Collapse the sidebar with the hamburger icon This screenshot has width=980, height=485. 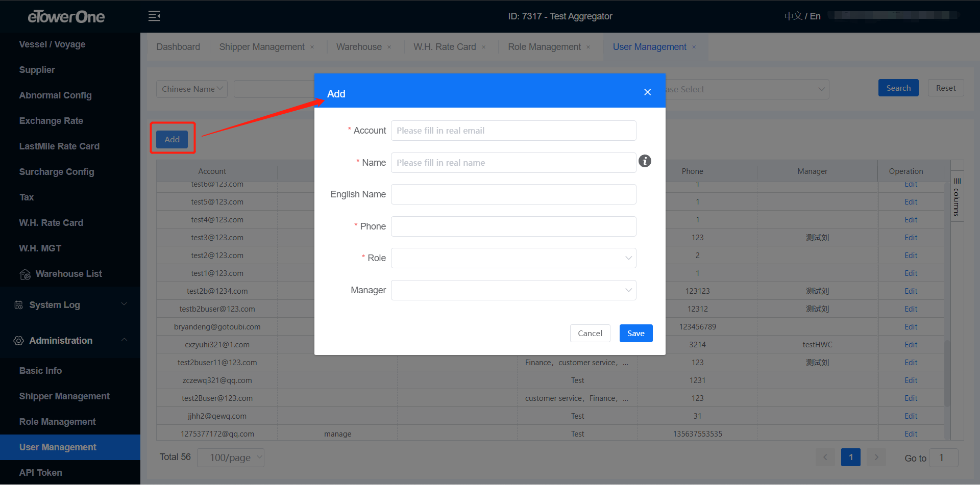[154, 16]
